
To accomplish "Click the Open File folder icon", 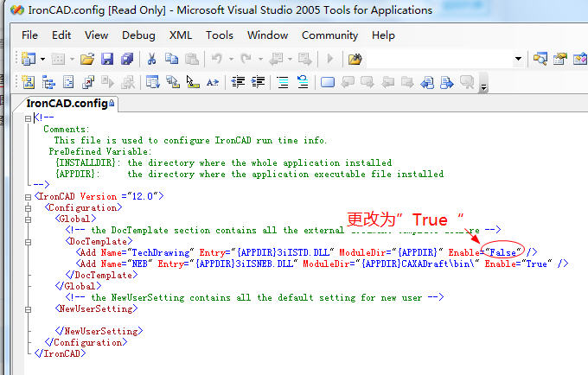I will [x=87, y=59].
